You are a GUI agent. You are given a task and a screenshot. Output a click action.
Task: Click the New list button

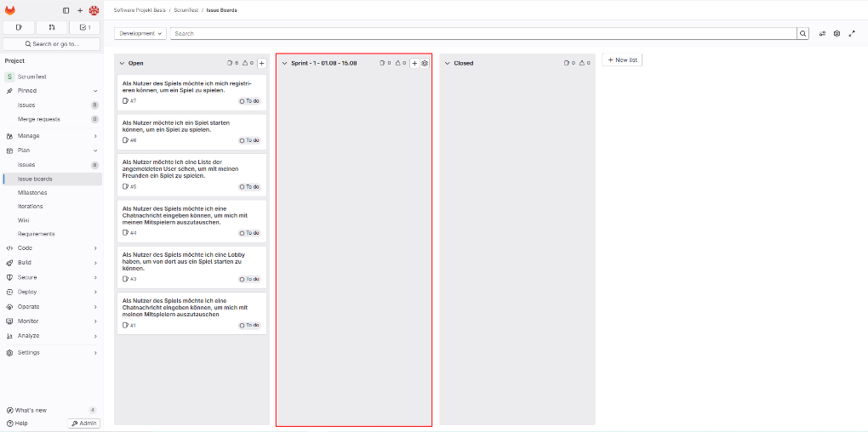click(x=622, y=60)
